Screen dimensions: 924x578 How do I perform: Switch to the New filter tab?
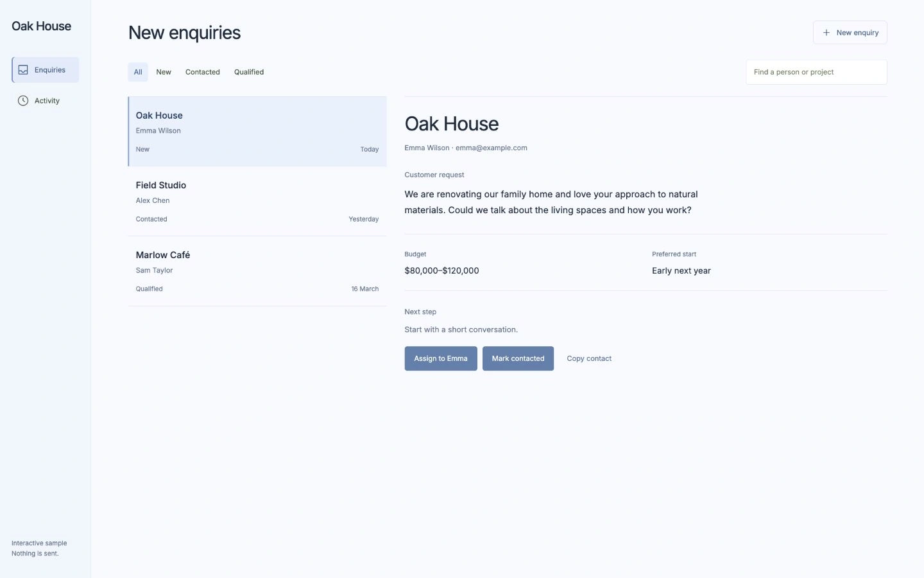[x=164, y=72]
